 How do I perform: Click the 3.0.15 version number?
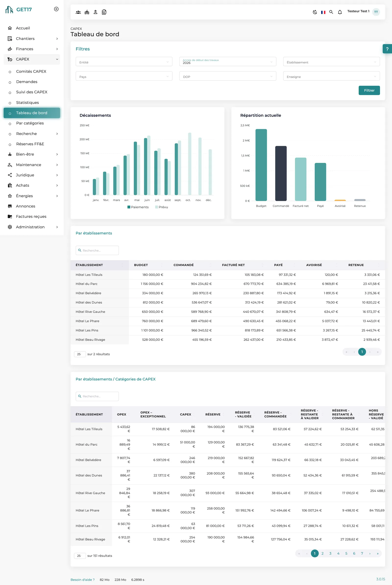[x=380, y=579]
